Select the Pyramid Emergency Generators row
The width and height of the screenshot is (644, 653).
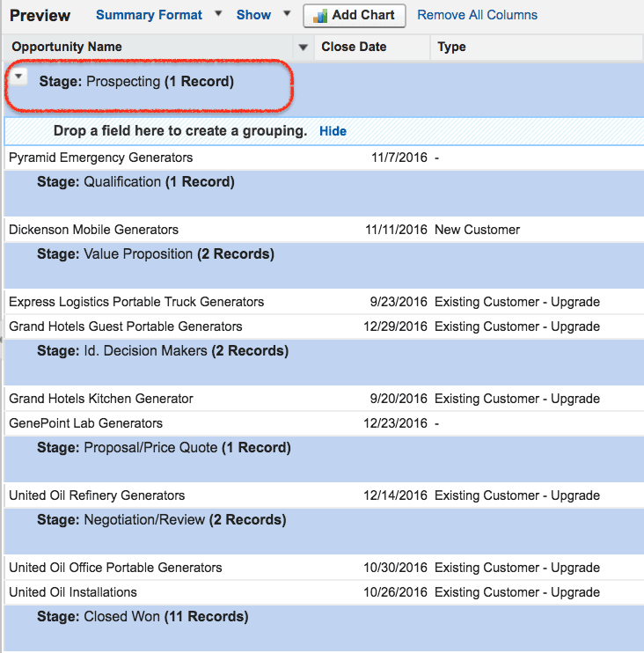(100, 158)
